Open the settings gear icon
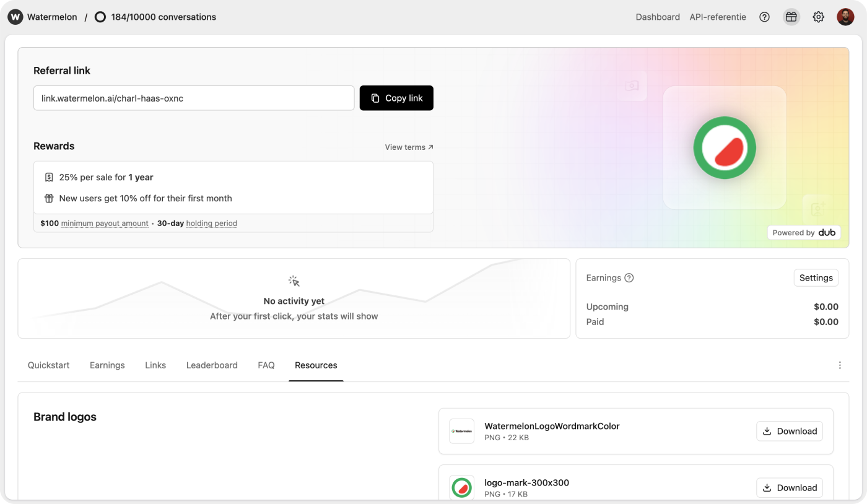867x504 pixels. [x=818, y=17]
